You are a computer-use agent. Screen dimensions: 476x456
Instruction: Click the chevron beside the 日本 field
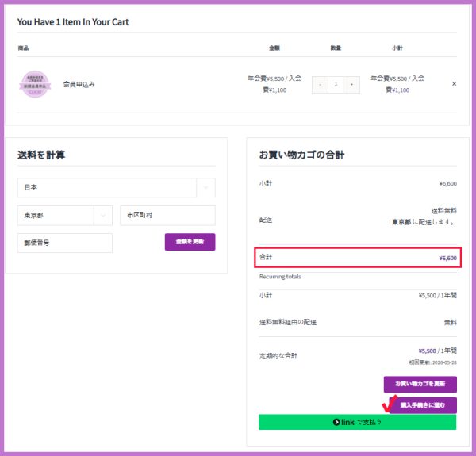tap(205, 188)
